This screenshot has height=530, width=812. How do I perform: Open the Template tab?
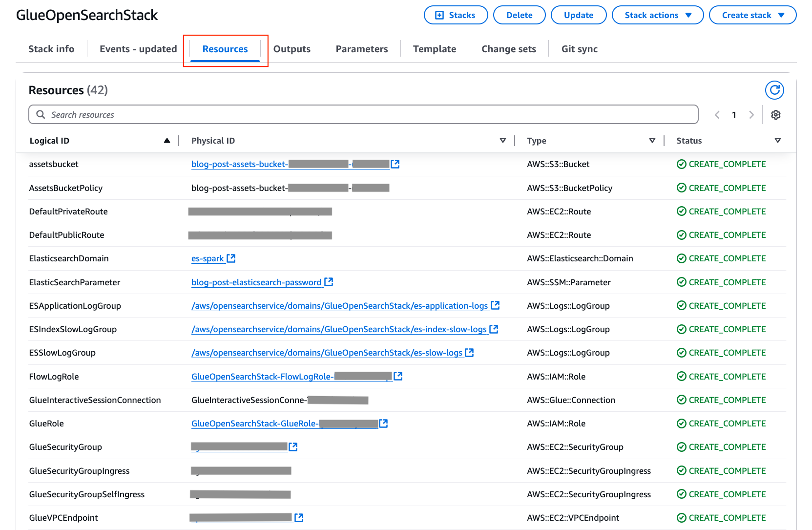pos(434,48)
